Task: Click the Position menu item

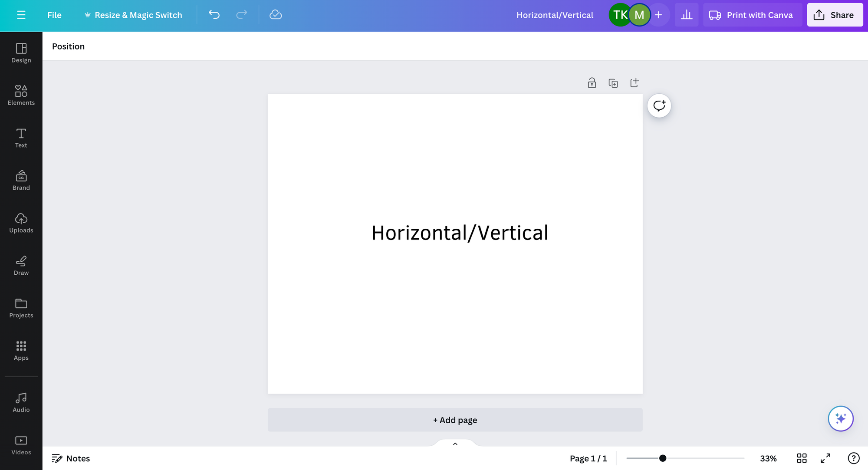Action: click(x=68, y=46)
